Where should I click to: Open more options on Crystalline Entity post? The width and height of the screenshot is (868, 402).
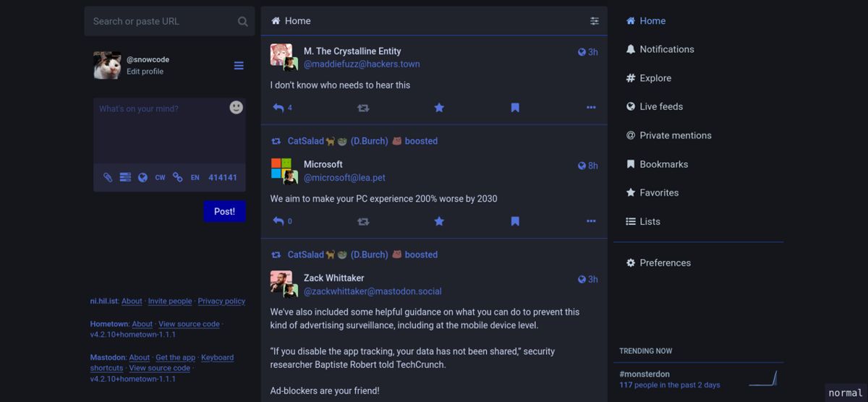coord(591,108)
